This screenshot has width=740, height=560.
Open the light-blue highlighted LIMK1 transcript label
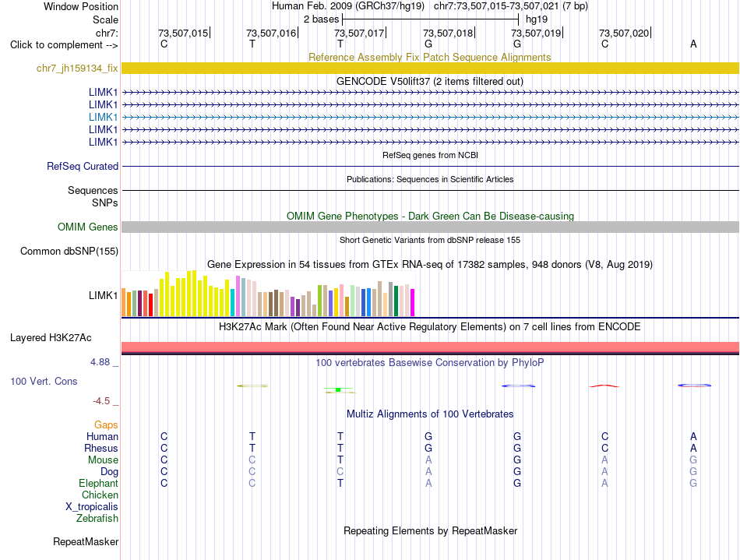103,117
